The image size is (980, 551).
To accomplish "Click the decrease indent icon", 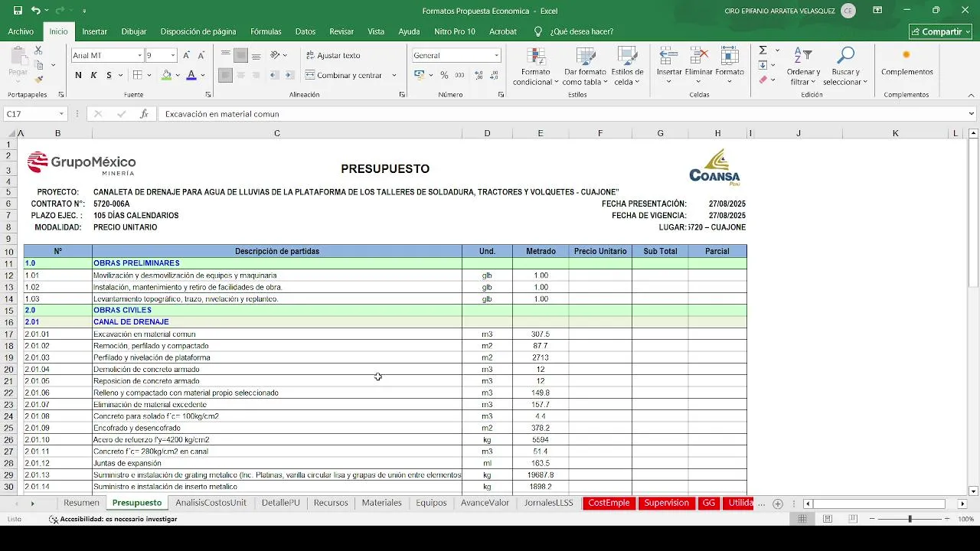I will (x=275, y=75).
